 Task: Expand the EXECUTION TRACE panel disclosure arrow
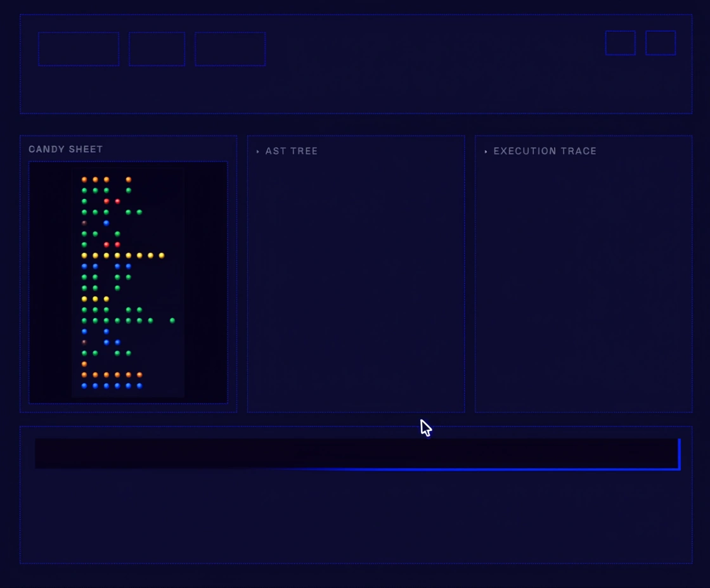coord(486,151)
